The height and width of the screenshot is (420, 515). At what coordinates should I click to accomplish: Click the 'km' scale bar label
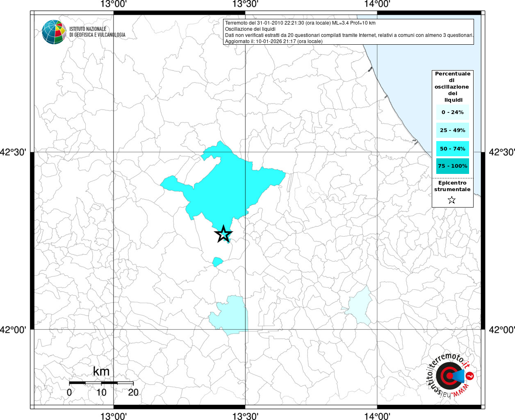coord(101,372)
